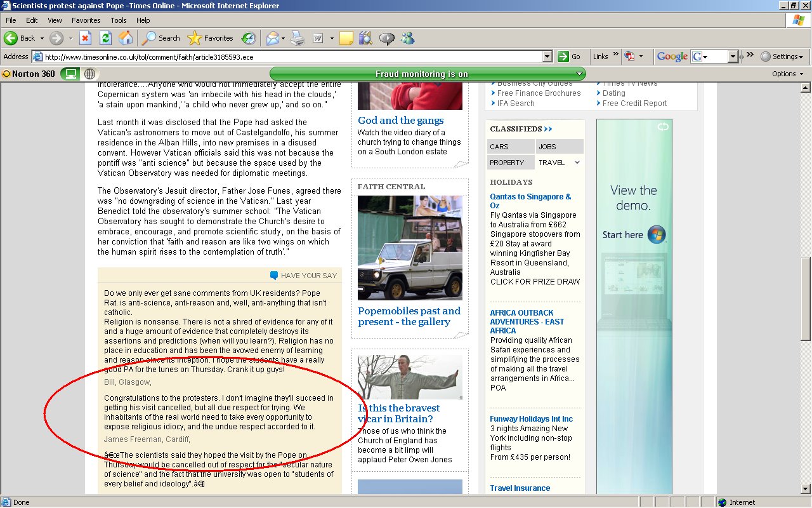This screenshot has height=508, width=812.
Task: Open the Research books icon
Action: click(365, 38)
